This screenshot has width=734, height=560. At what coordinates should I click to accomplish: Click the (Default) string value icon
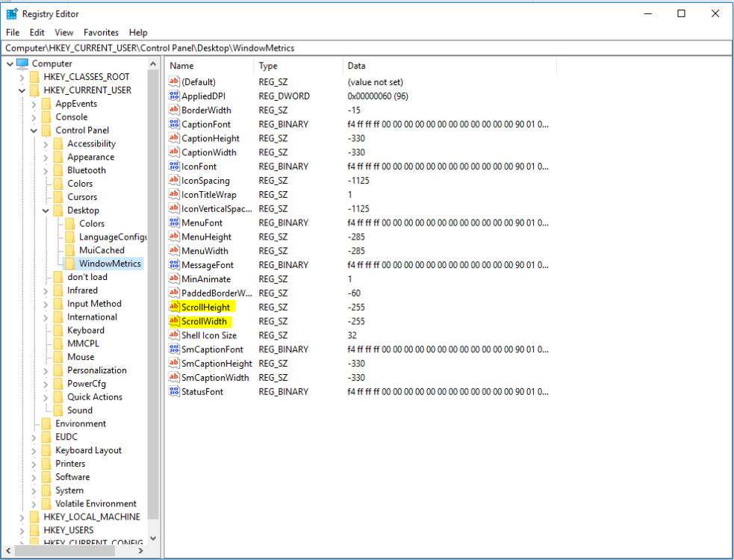coord(175,82)
